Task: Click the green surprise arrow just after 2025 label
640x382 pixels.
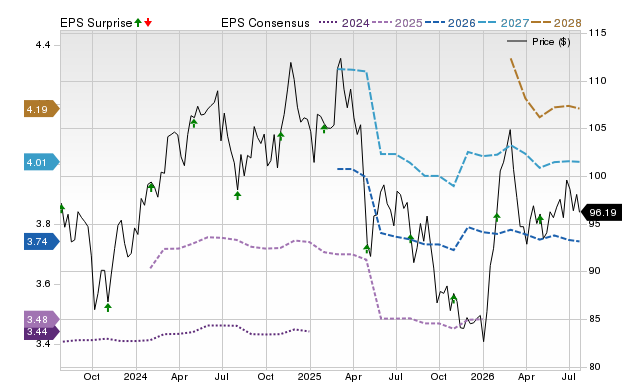Action: pyautogui.click(x=324, y=129)
